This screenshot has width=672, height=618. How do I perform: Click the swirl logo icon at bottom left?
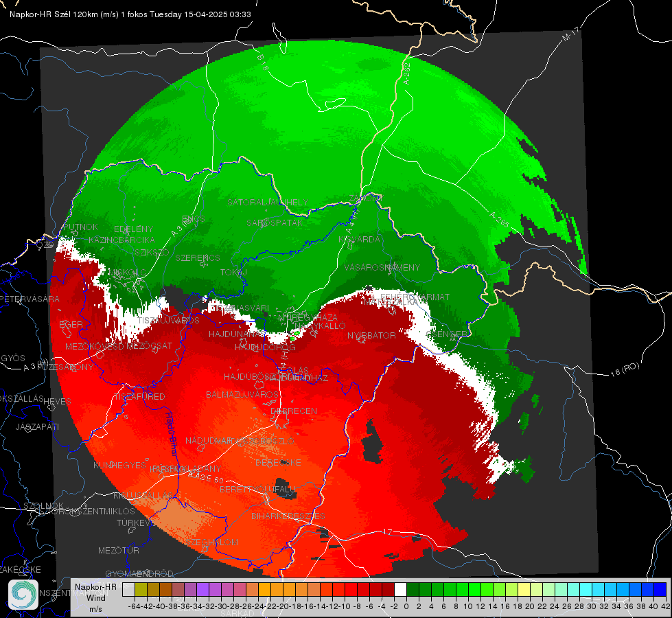coord(23,595)
